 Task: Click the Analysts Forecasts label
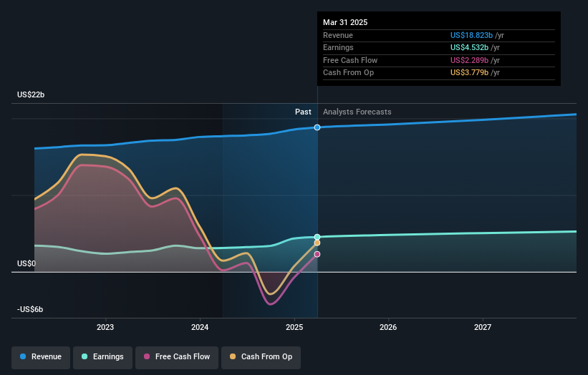357,112
